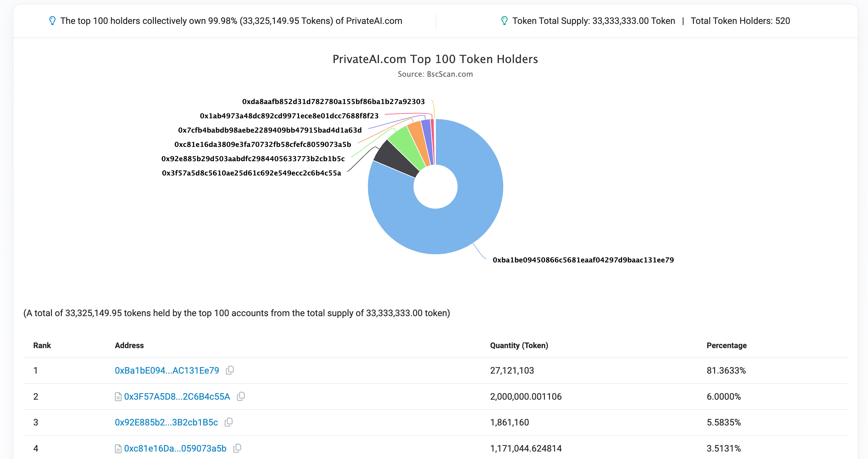Click the Percentage column header
This screenshot has height=459, width=868.
pyautogui.click(x=727, y=345)
